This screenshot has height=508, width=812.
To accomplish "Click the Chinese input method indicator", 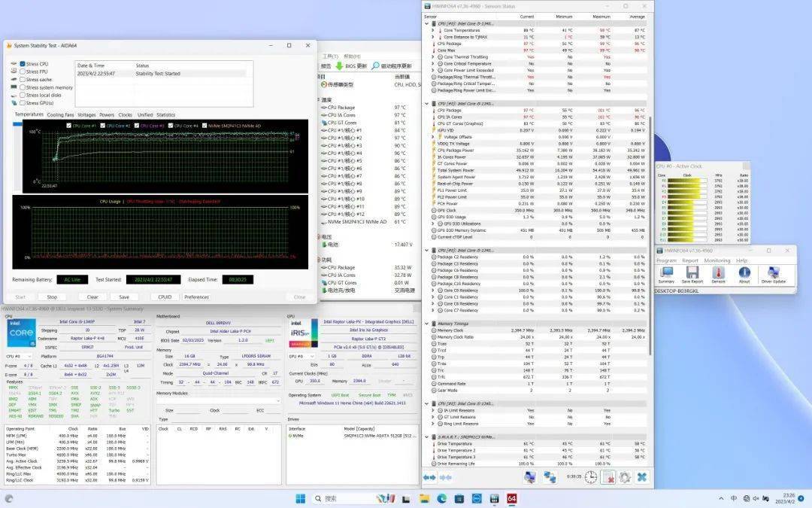I will click(734, 499).
